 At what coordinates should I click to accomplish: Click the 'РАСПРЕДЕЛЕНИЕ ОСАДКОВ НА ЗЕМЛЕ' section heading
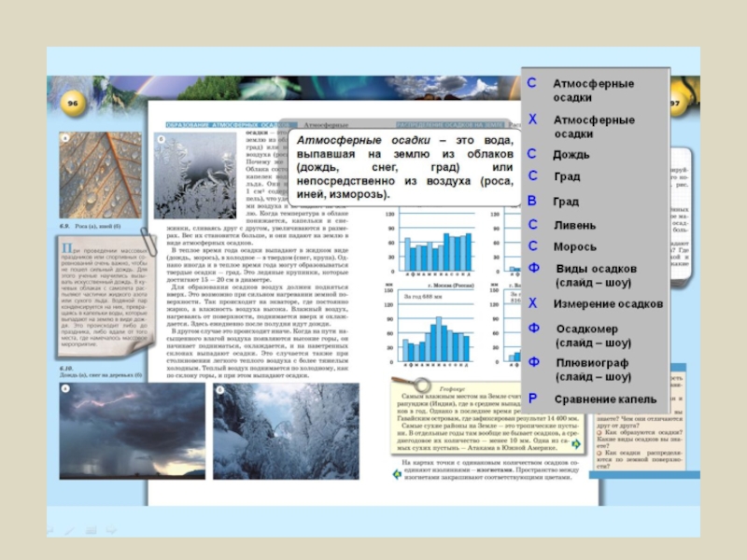pos(450,125)
